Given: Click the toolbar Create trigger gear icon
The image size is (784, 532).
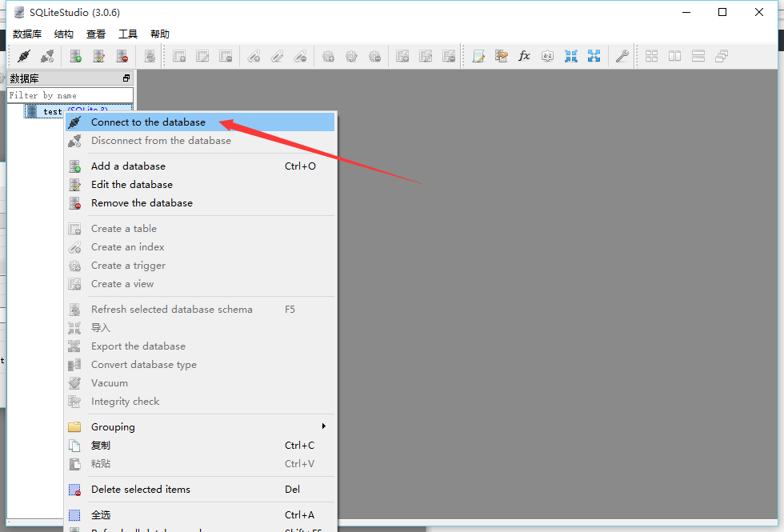Looking at the screenshot, I should (x=328, y=56).
